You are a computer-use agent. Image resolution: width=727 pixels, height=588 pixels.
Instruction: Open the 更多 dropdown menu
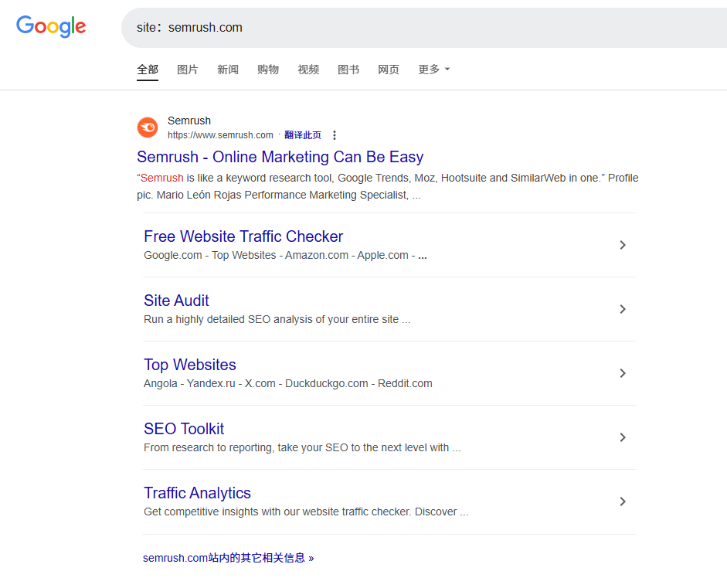(433, 70)
